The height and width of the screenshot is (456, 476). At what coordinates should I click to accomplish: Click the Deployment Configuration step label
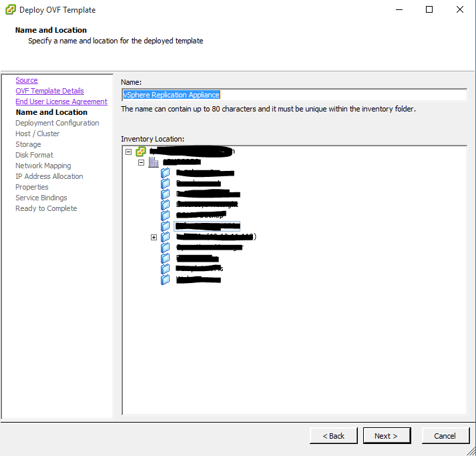(57, 123)
